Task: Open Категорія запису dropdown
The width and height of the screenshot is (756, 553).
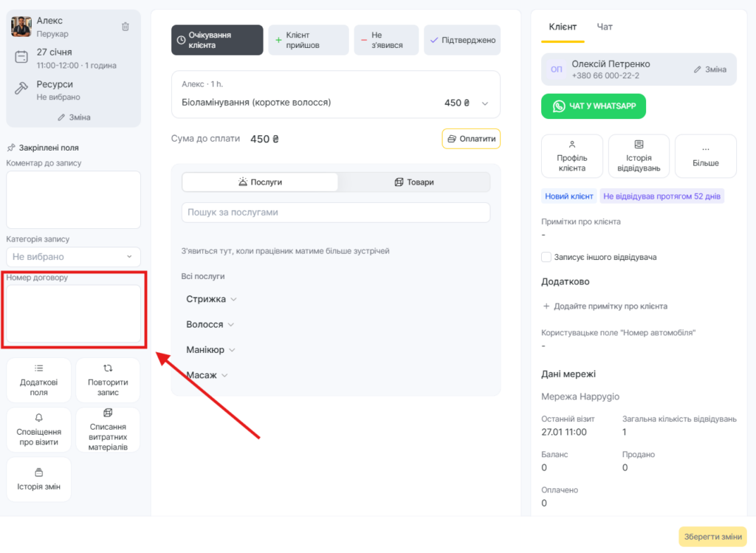Action: pyautogui.click(x=73, y=257)
